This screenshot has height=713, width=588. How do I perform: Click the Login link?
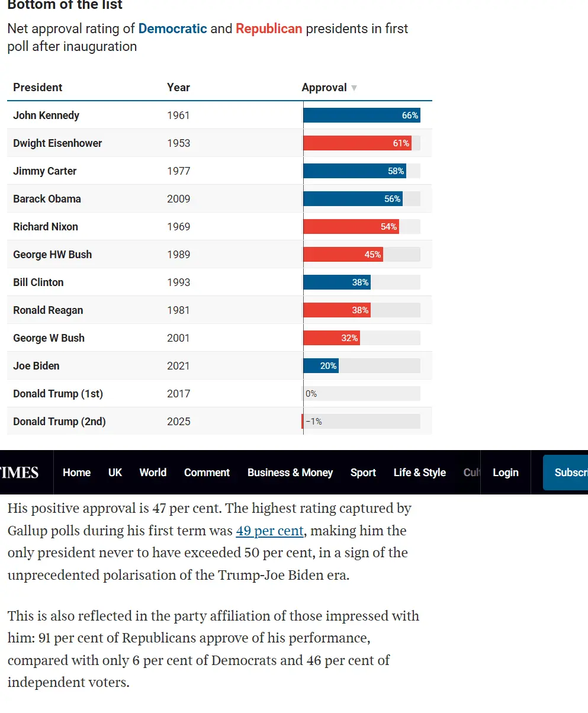[x=505, y=473]
